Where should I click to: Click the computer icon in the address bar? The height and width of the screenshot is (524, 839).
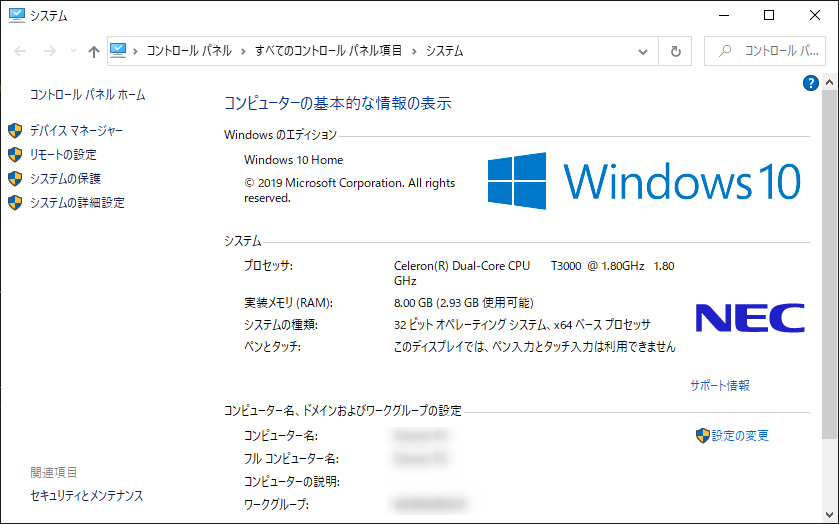click(118, 51)
